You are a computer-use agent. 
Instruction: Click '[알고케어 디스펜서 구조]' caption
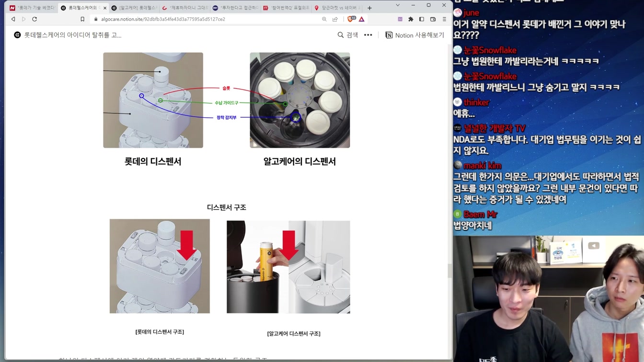[294, 333]
